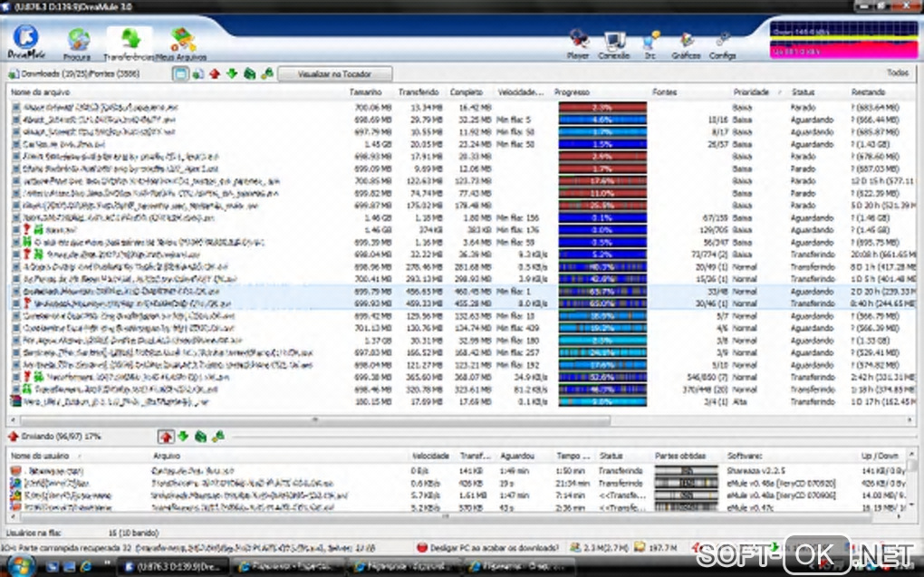924x577 pixels.
Task: Open the Procura search section
Action: pyautogui.click(x=79, y=43)
